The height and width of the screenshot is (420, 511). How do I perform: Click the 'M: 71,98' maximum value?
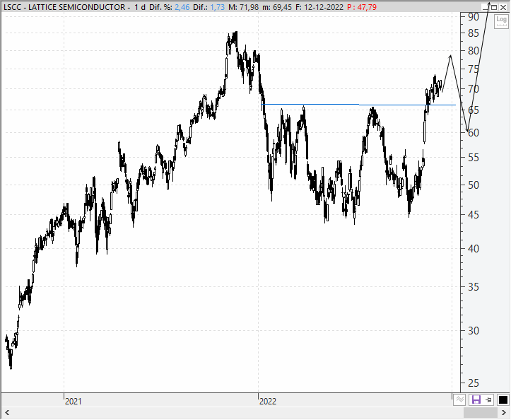pos(244,7)
